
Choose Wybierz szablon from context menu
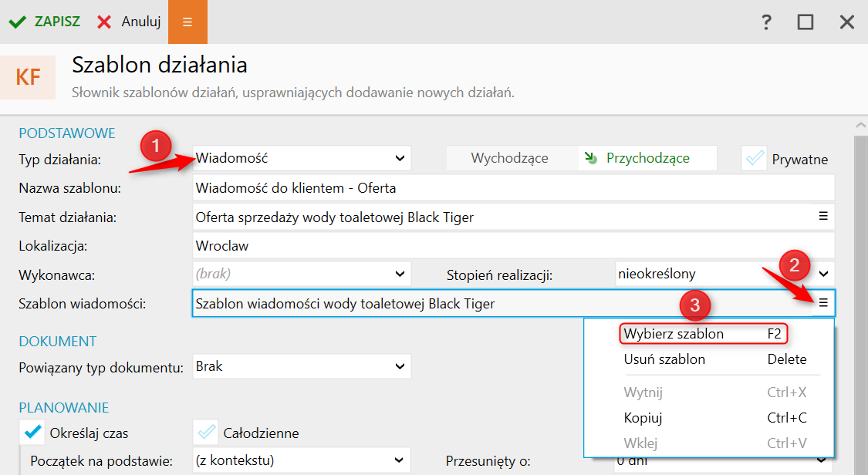pyautogui.click(x=674, y=334)
